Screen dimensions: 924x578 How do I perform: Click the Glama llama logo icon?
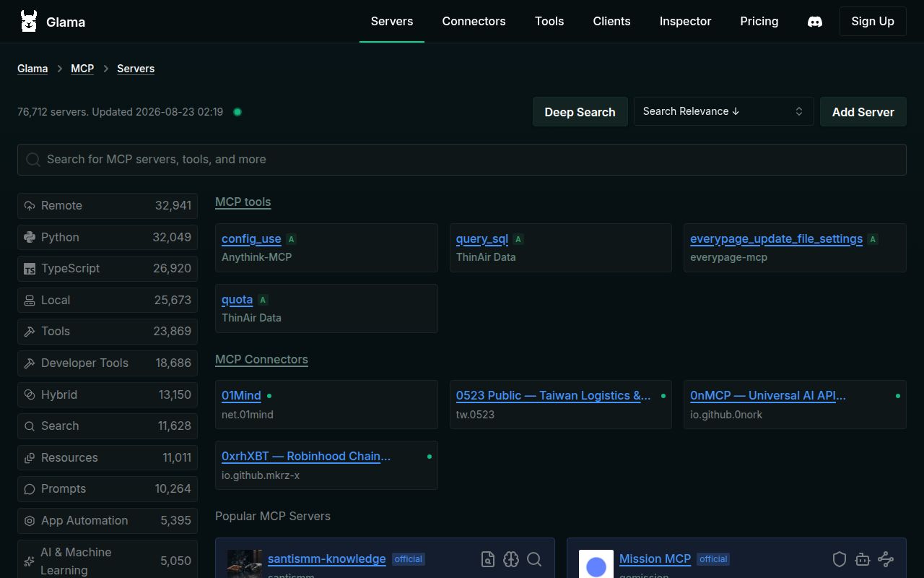pos(29,21)
